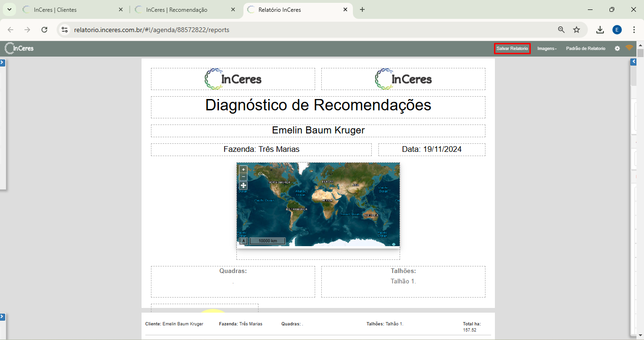This screenshot has height=340, width=644.
Task: Go back to previous page
Action: coord(10,30)
